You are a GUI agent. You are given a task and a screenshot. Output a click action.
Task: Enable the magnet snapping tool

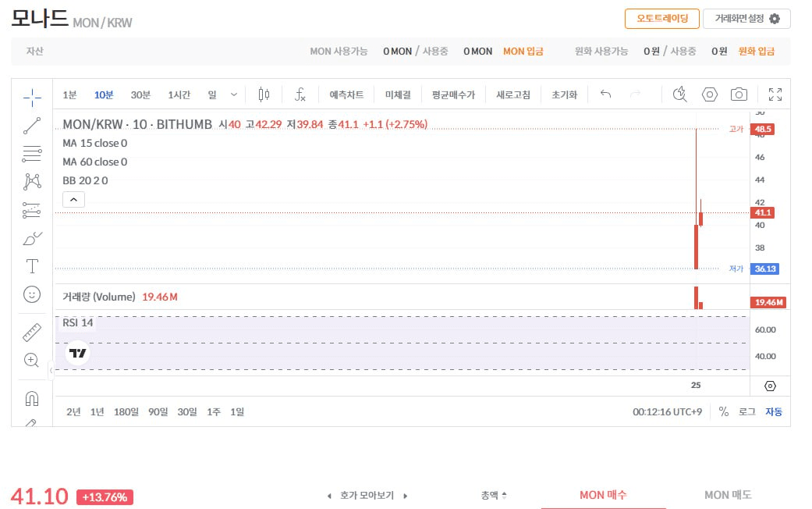click(32, 398)
